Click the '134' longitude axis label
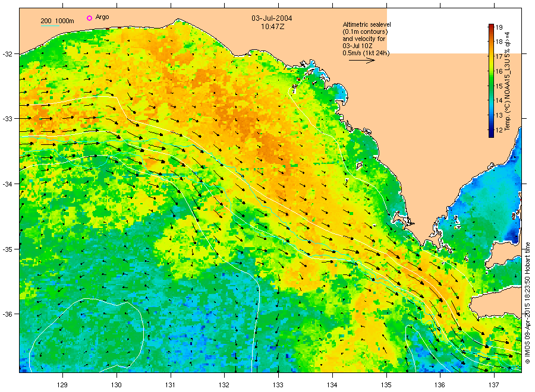 (332, 385)
